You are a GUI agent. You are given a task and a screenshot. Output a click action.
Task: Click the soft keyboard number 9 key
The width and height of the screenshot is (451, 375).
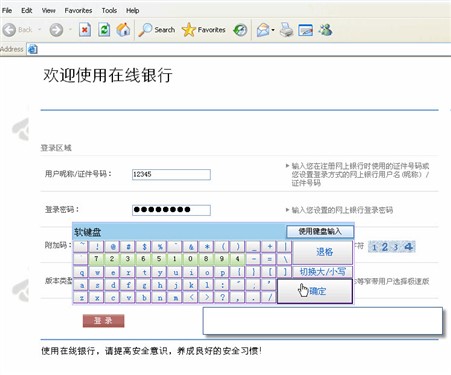(x=222, y=259)
